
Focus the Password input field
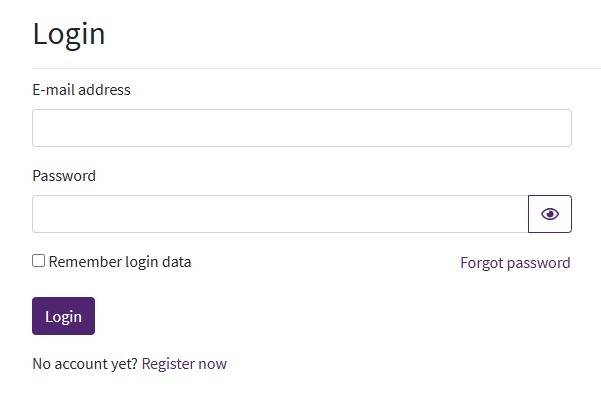pyautogui.click(x=280, y=214)
